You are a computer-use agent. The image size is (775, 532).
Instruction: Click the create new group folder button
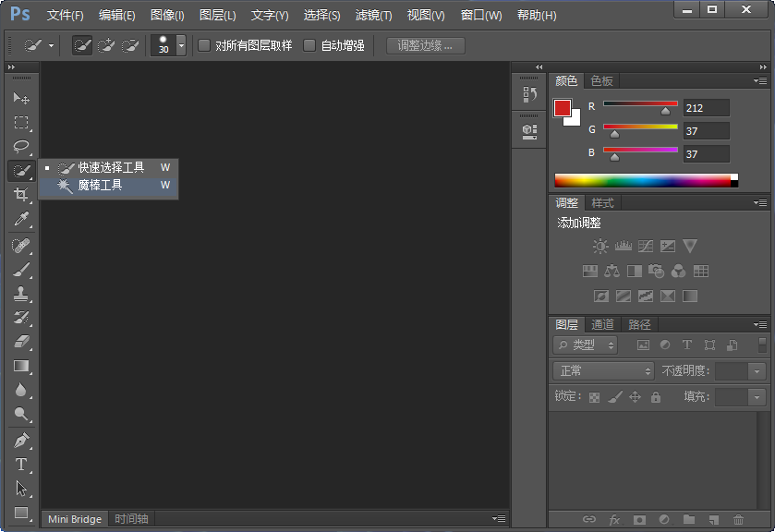pos(689,519)
